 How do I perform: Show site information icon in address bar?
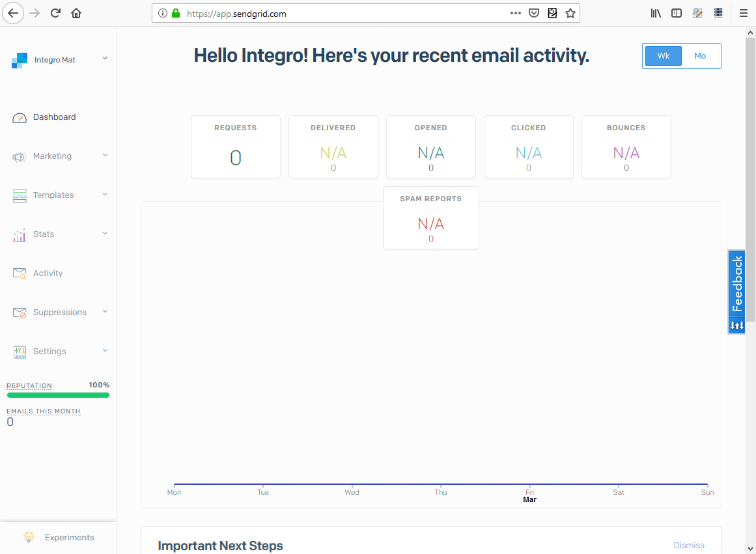pyautogui.click(x=163, y=14)
